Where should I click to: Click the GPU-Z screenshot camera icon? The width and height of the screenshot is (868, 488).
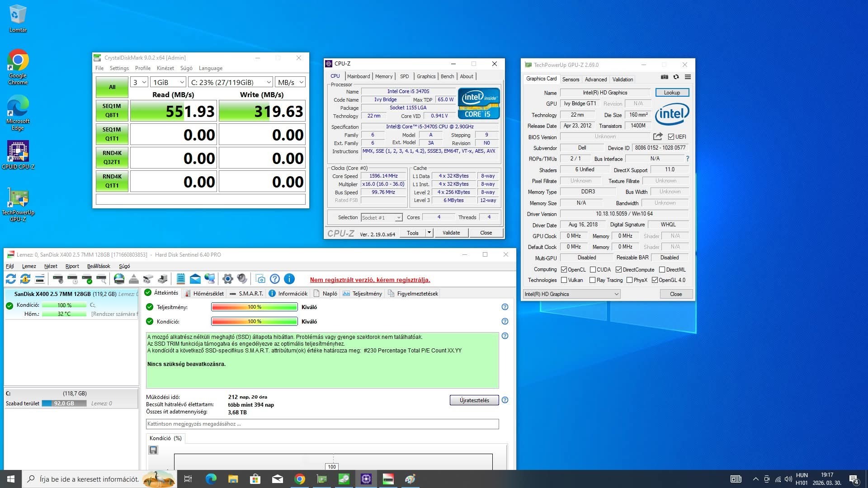(664, 77)
